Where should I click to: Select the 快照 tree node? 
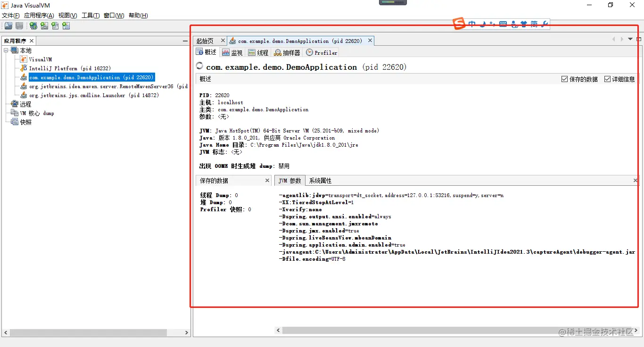click(21, 122)
